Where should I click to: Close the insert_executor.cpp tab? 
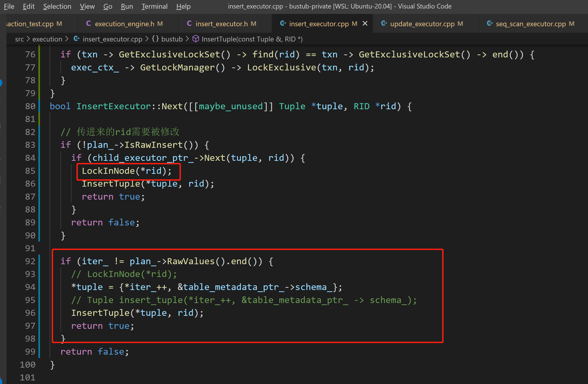click(x=365, y=24)
